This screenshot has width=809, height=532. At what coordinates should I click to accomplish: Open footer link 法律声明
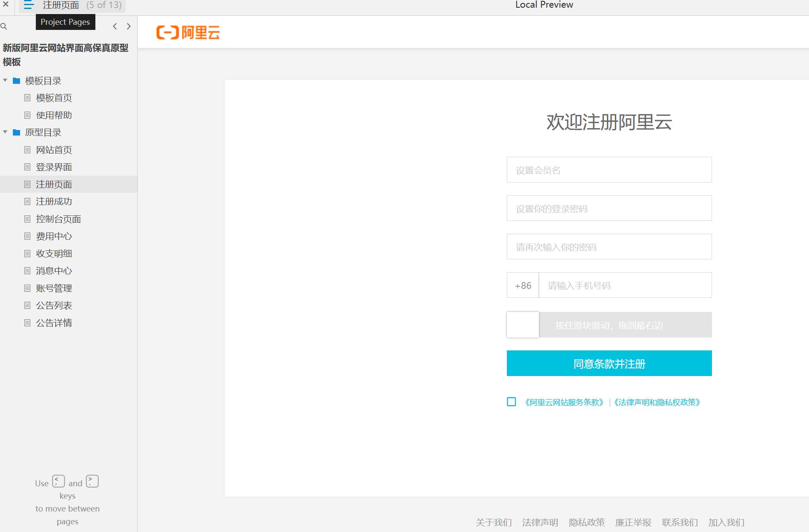(x=540, y=523)
